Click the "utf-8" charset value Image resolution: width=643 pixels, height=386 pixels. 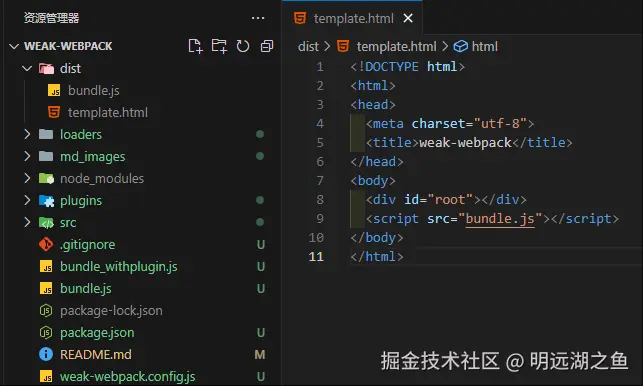(x=500, y=123)
